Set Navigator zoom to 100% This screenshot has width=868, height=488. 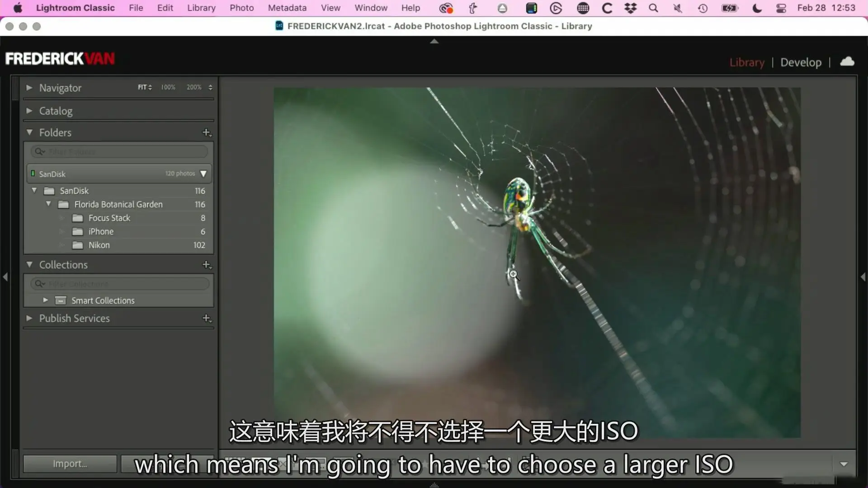tap(168, 87)
